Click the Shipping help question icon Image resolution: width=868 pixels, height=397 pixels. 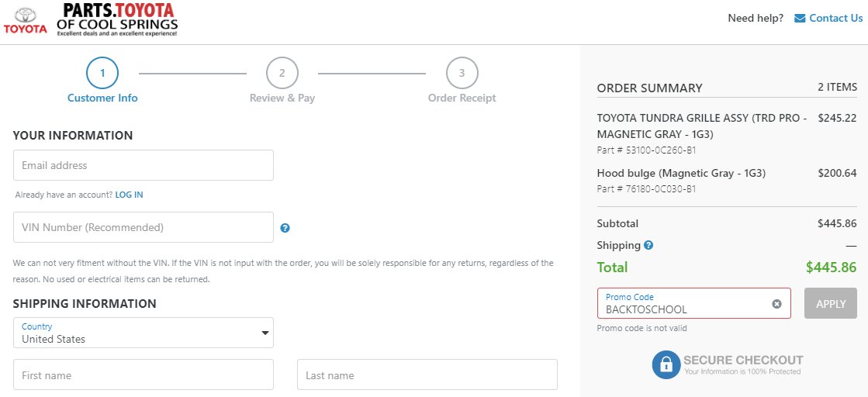tap(648, 245)
